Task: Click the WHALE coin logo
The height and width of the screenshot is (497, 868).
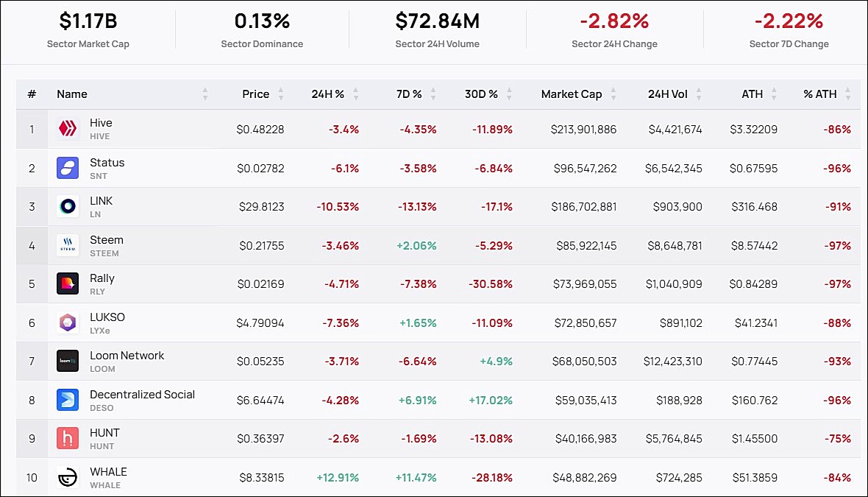Action: pyautogui.click(x=68, y=477)
